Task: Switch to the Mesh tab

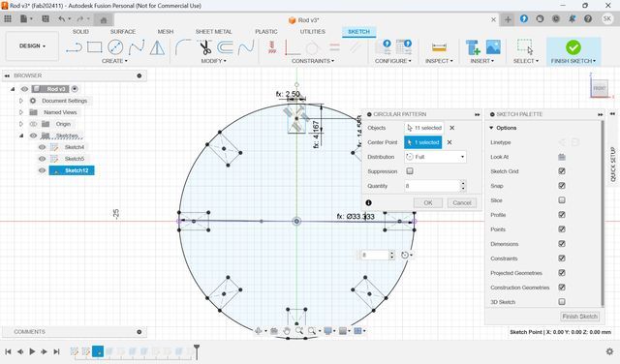Action: click(166, 32)
